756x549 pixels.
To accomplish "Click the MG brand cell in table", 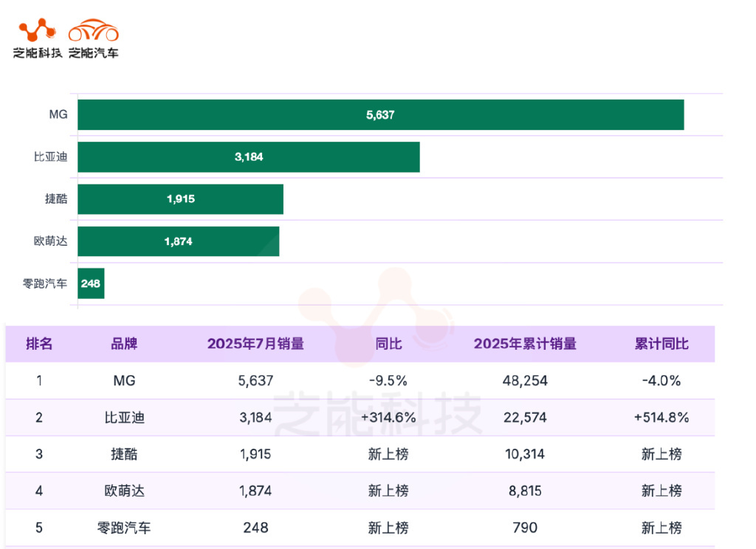I will (x=124, y=381).
